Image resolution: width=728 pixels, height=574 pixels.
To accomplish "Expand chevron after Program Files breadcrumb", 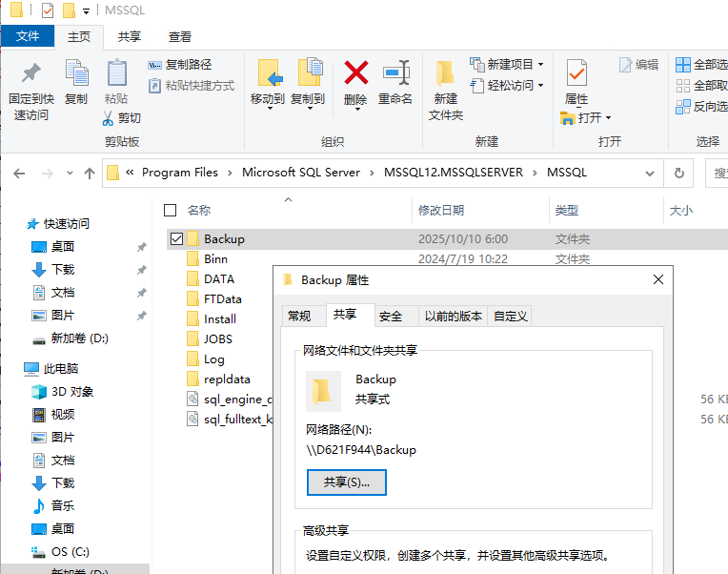I will (x=230, y=173).
